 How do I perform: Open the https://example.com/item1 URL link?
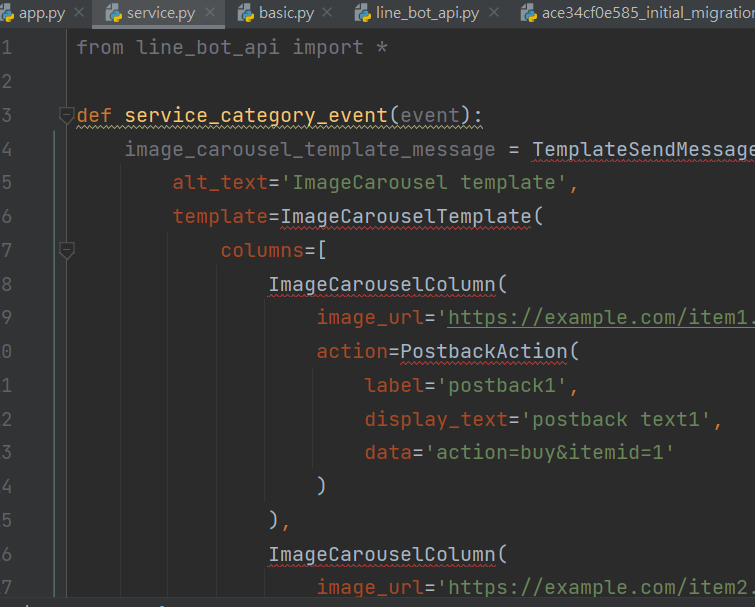click(601, 318)
